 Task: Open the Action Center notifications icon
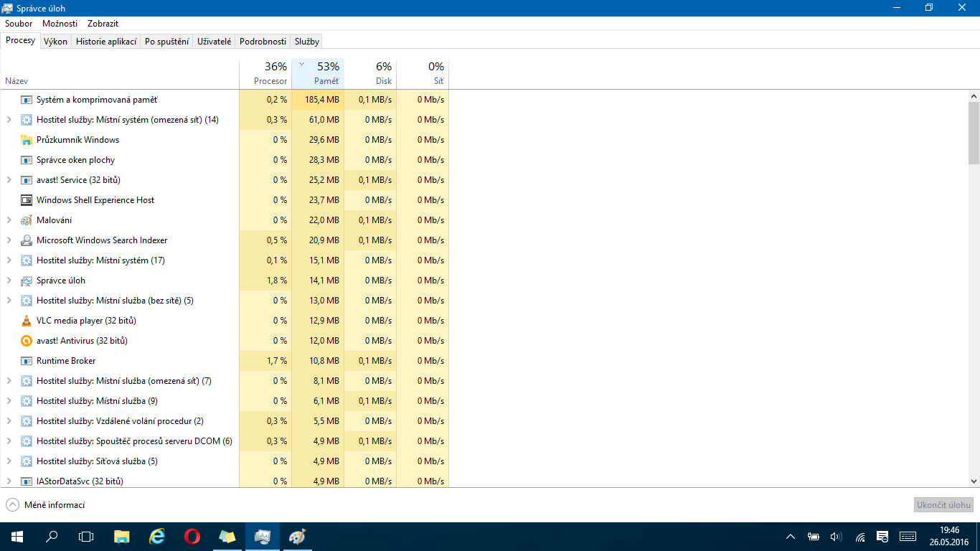tap(883, 537)
